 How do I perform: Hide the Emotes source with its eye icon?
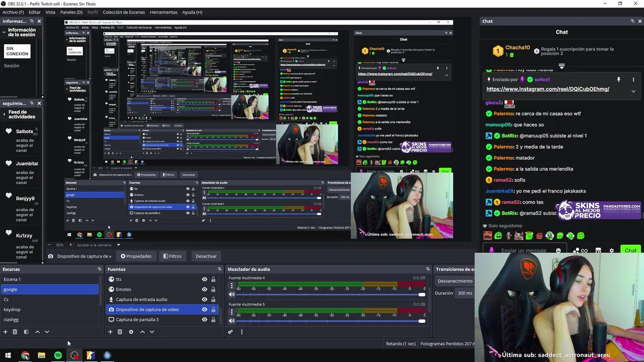pos(204,289)
